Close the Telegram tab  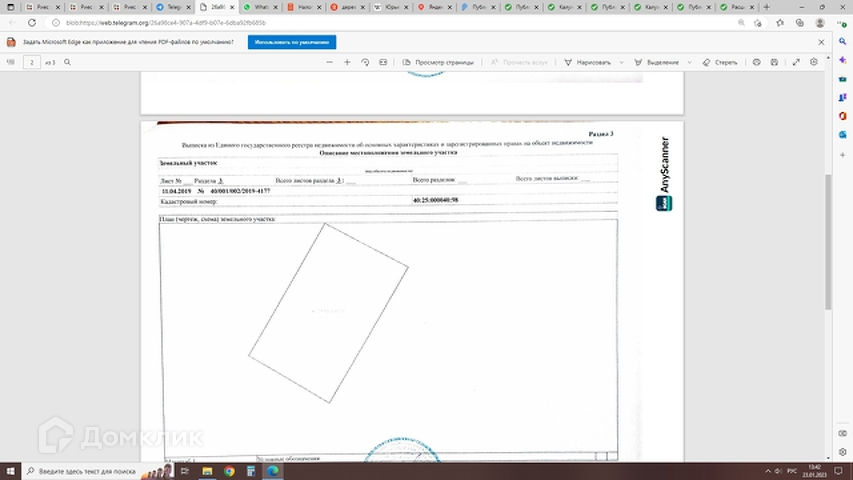(188, 7)
